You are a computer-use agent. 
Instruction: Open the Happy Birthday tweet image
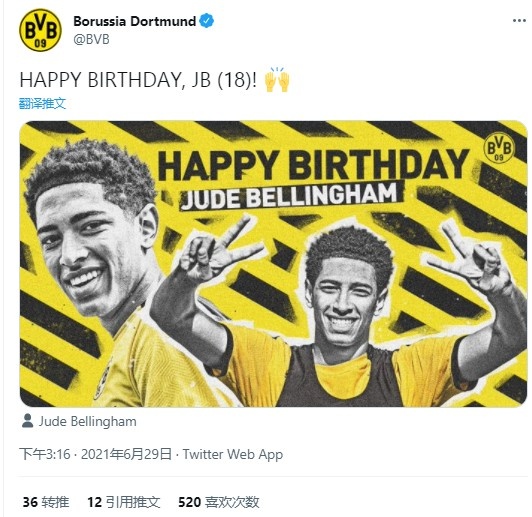pos(273,264)
